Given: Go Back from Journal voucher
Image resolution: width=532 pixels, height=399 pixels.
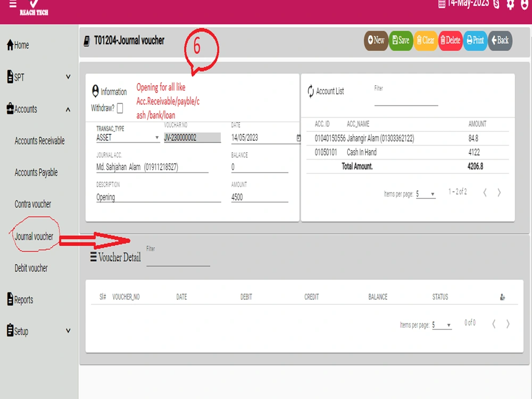Looking at the screenshot, I should pos(500,40).
